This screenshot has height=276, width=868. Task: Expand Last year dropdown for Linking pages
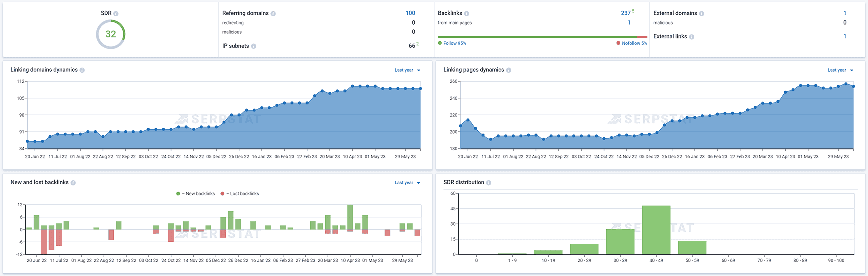[840, 70]
